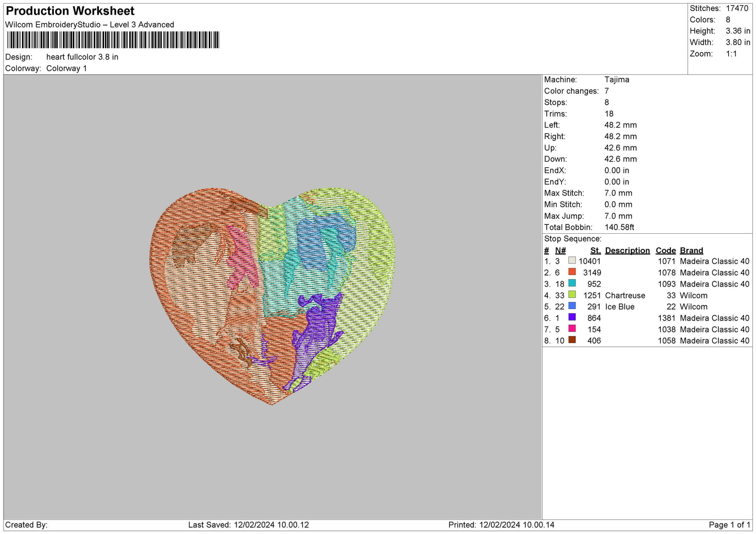Click the barcode under the worksheet title

click(113, 40)
